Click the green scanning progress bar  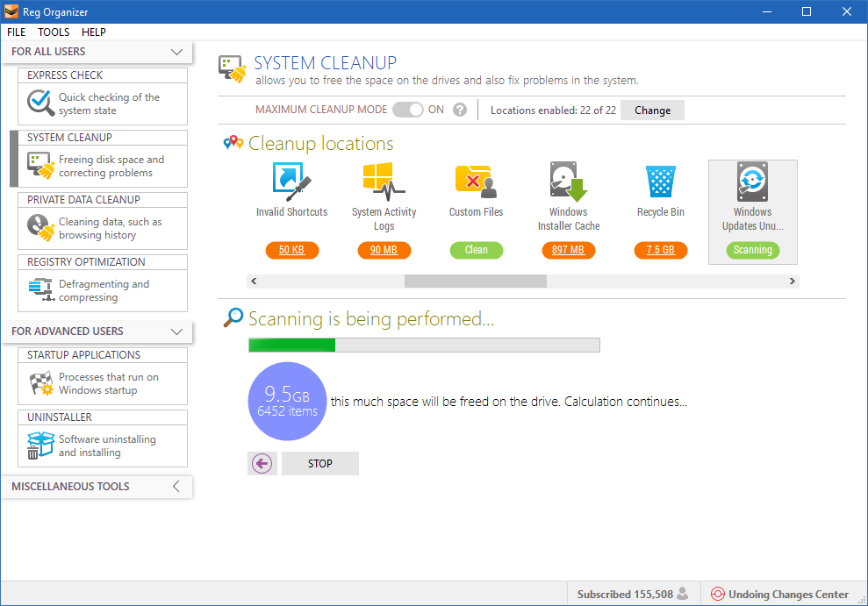pos(290,345)
